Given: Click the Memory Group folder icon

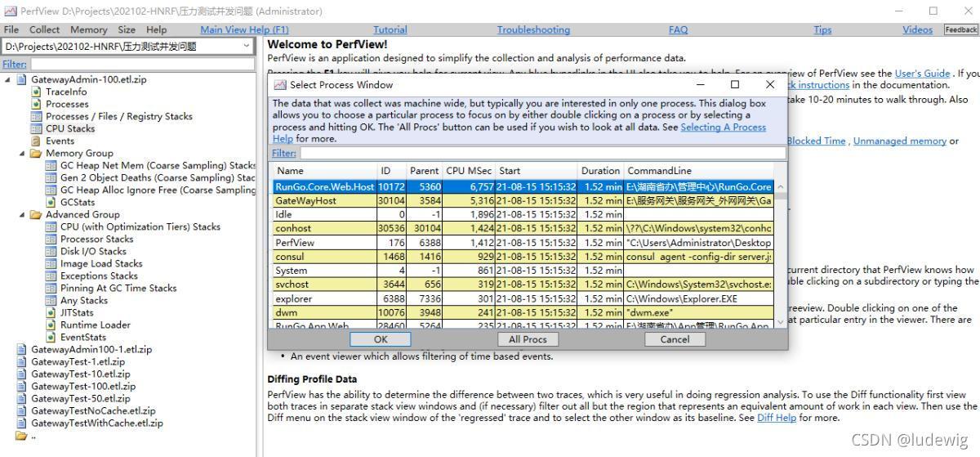Looking at the screenshot, I should click(x=36, y=153).
